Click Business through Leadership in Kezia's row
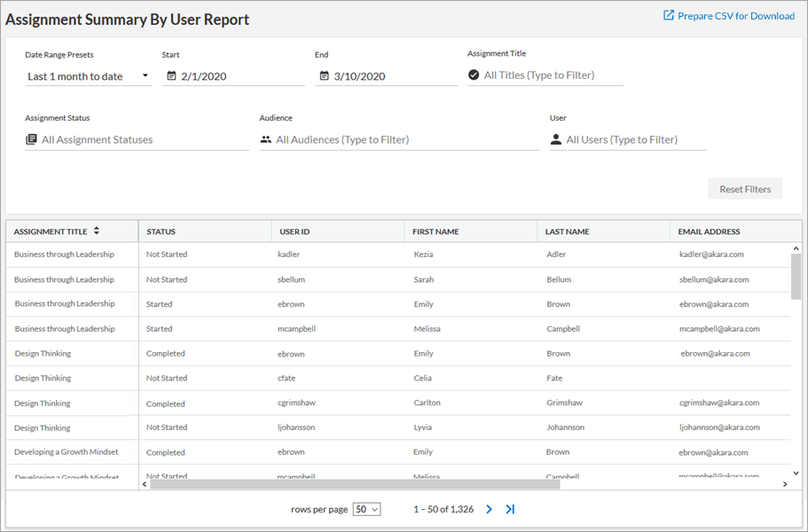The image size is (808, 532). click(64, 254)
